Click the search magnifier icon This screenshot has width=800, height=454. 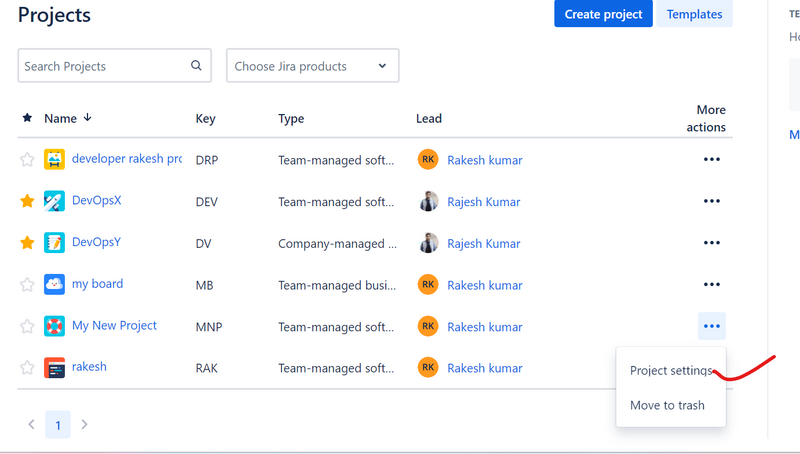tap(197, 66)
